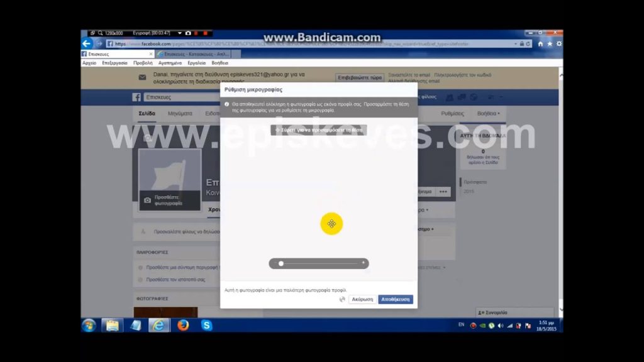The height and width of the screenshot is (362, 644).
Task: Click 2015 in the right timeline list
Action: click(x=469, y=192)
